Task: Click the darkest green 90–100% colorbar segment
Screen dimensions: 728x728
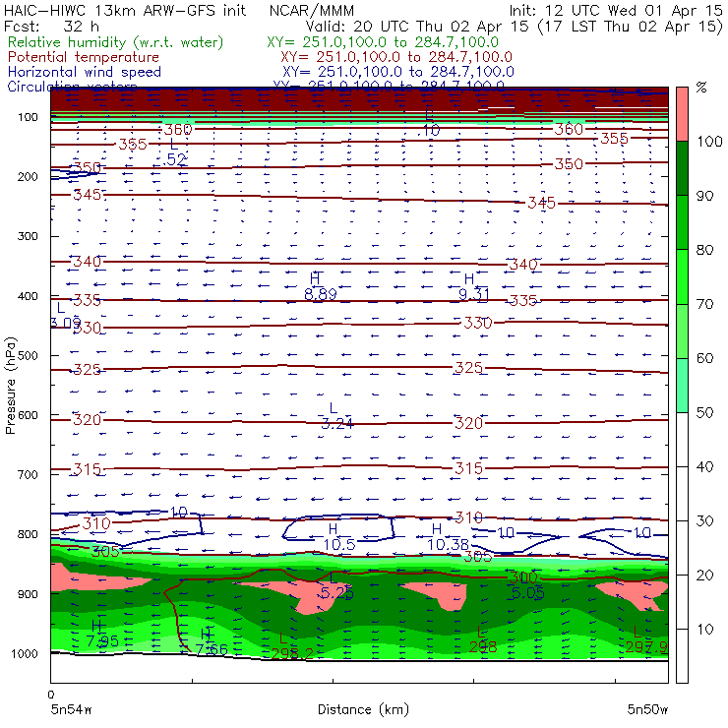Action: click(682, 168)
